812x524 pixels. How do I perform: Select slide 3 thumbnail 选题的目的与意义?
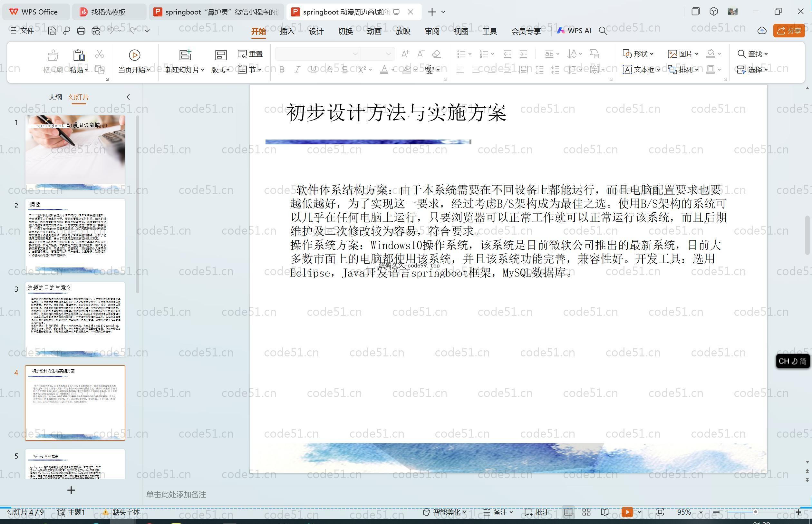coord(75,320)
